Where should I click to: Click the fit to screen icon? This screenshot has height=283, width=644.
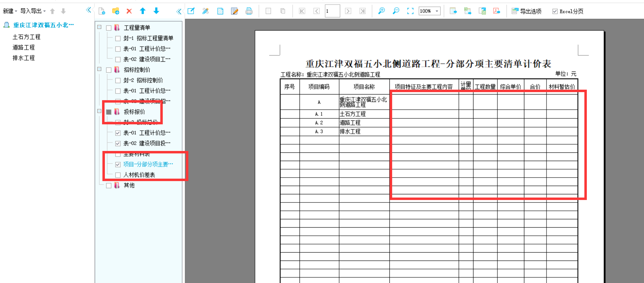pyautogui.click(x=410, y=11)
